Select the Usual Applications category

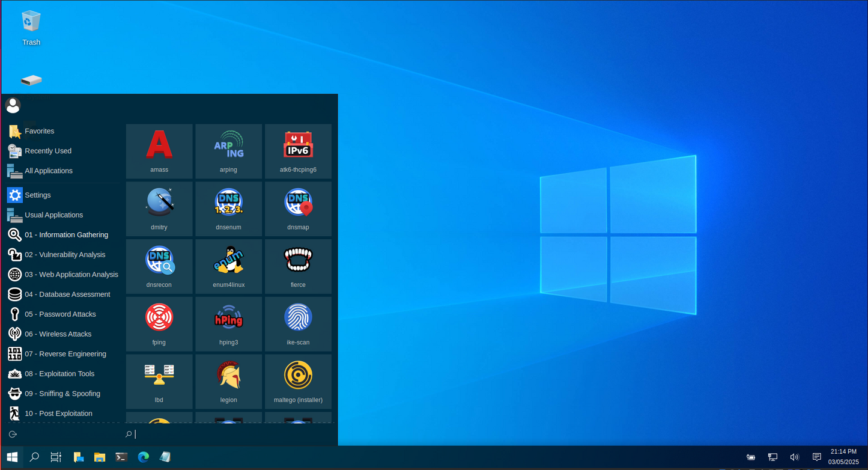tap(64, 215)
